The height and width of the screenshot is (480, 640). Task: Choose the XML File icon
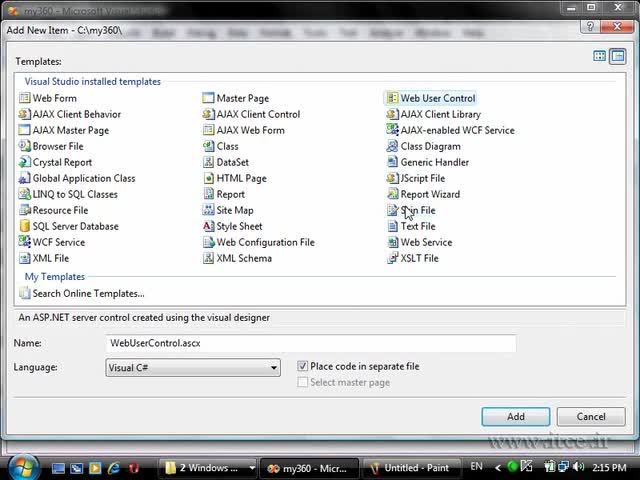tap(24, 258)
